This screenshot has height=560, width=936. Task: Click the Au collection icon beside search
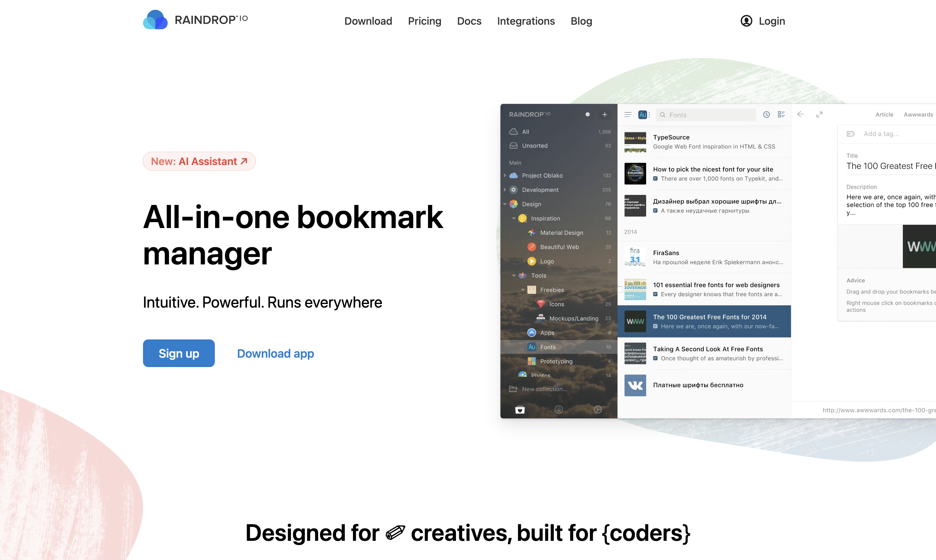(642, 115)
